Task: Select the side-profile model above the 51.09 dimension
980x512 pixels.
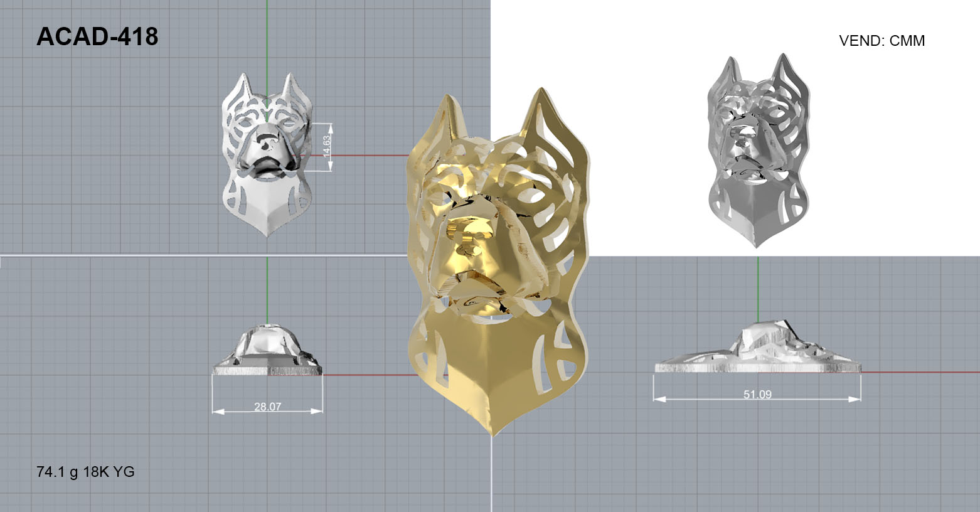Action: tap(758, 347)
